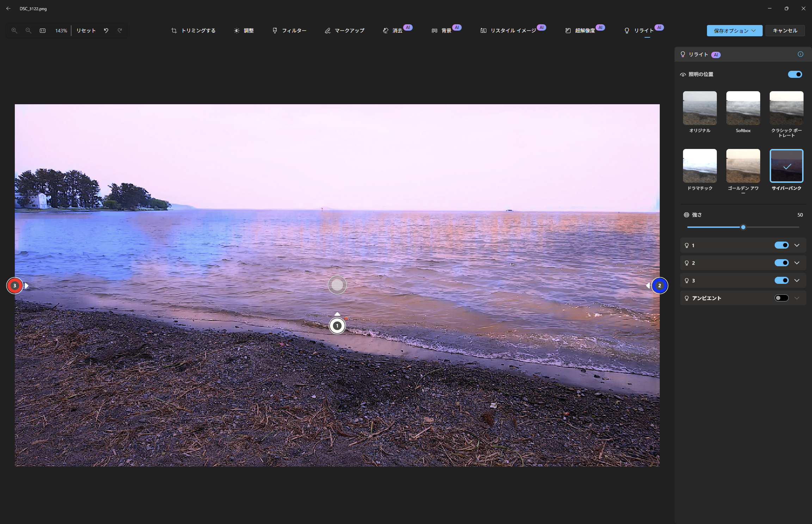
Task: Expand light 2 settings chevron
Action: click(797, 263)
